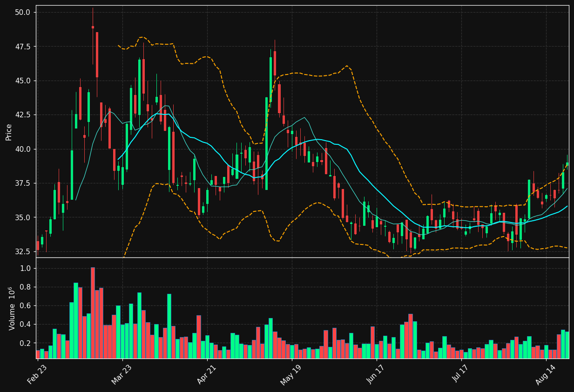Click the 40.0 price axis value
Viewport: 574px width, 392px height.
(23, 149)
